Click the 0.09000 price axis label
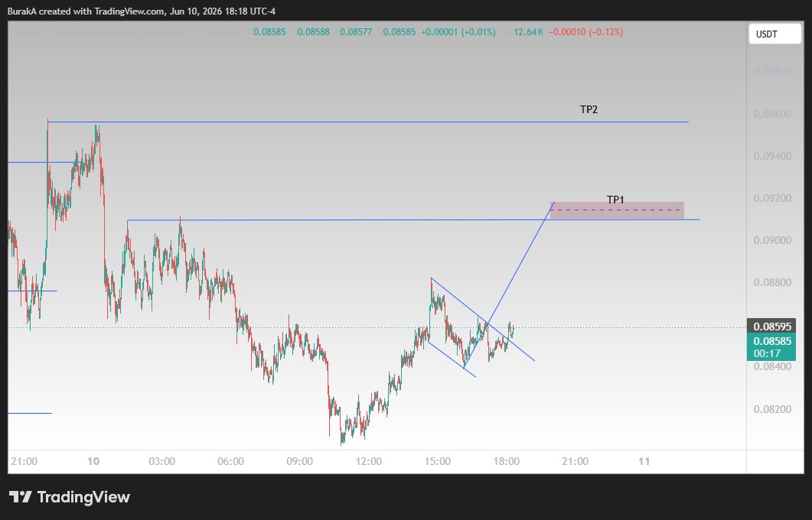Viewport: 812px width, 520px height. point(772,240)
